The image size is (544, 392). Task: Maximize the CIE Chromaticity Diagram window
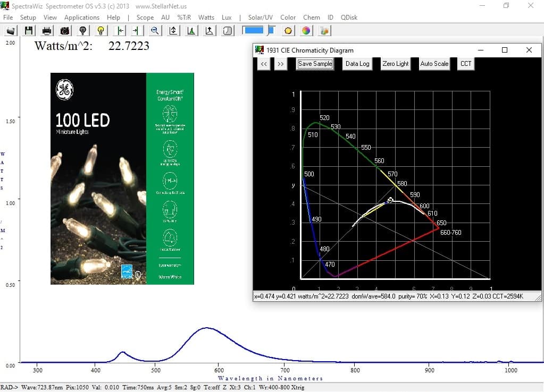coord(505,50)
